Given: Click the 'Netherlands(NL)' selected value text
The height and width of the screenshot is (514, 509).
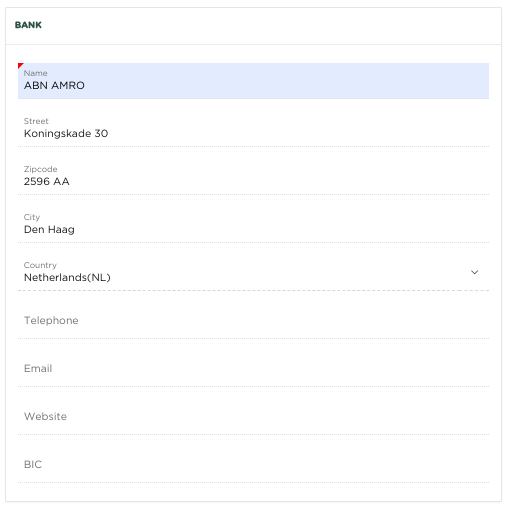Looking at the screenshot, I should coord(67,277).
